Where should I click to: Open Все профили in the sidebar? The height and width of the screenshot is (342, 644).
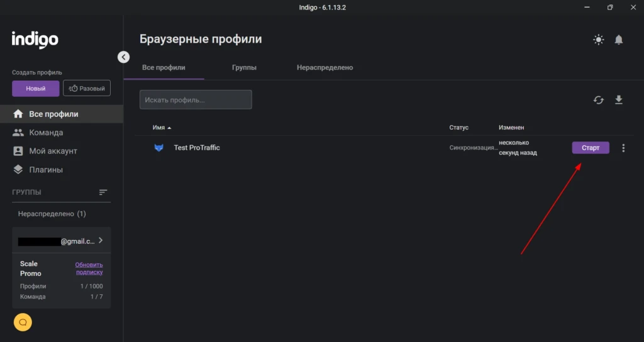pos(62,114)
